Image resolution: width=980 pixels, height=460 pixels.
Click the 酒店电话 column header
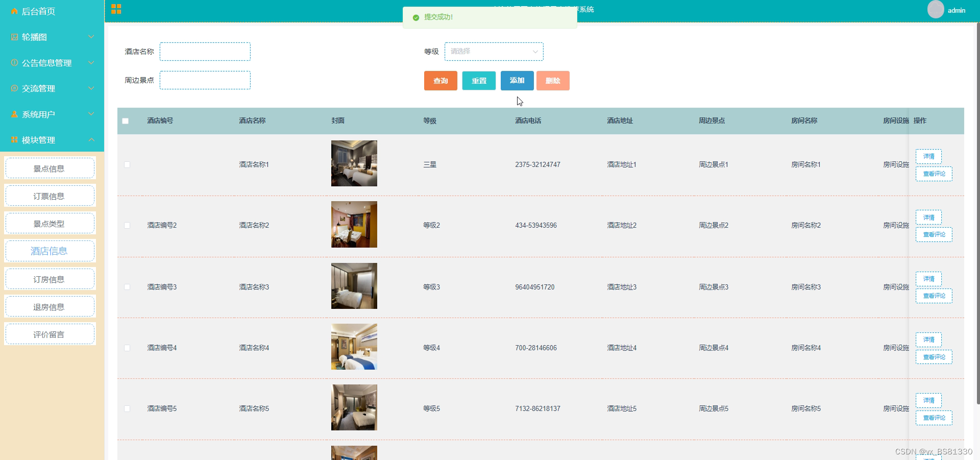528,120
